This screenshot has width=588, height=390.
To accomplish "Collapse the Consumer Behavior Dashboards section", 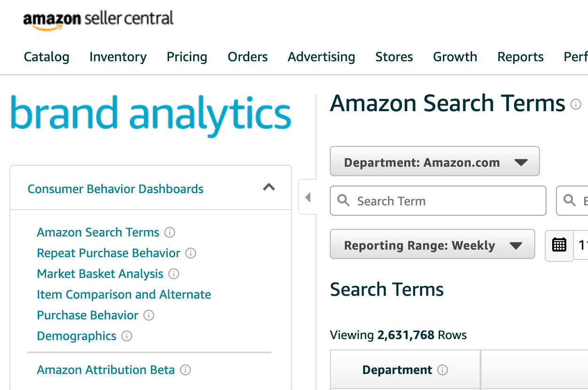I will 269,187.
